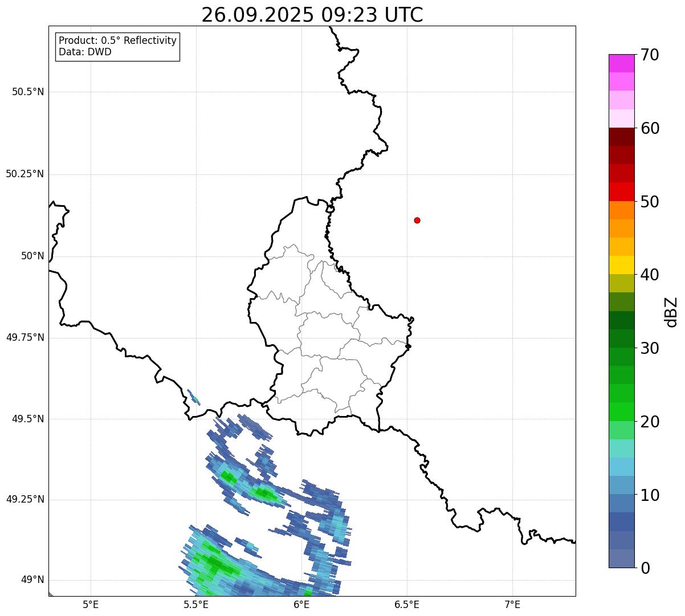The height and width of the screenshot is (616, 685).
Task: Click the 5.5°E longitude tick label
Action: click(x=197, y=605)
